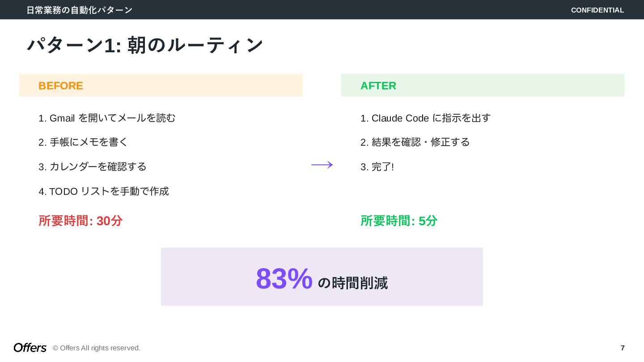This screenshot has width=644, height=362.
Task: Select the slide title パターン1: 朝のルーティン
Action: (x=145, y=45)
